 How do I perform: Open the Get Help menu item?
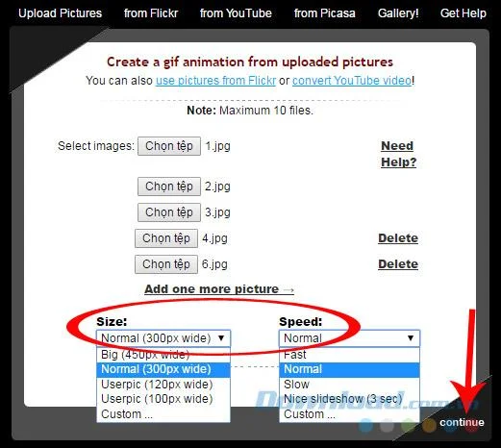(463, 13)
